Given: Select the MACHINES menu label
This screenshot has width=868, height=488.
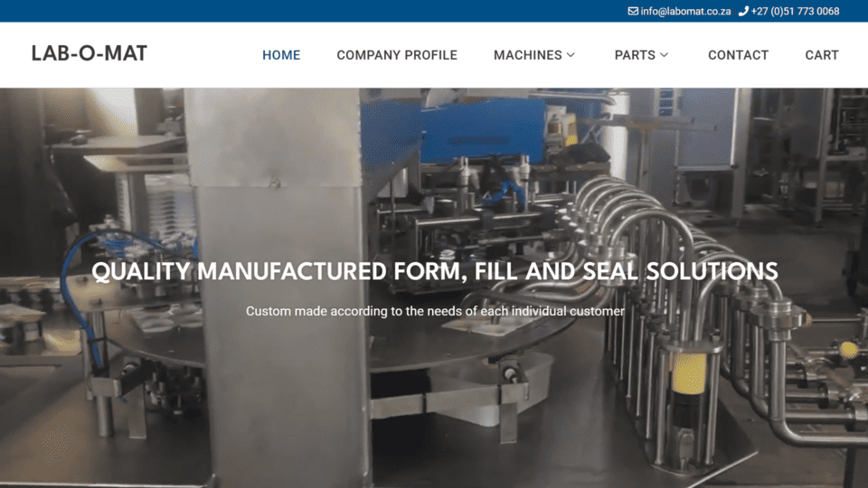Looking at the screenshot, I should (x=527, y=55).
